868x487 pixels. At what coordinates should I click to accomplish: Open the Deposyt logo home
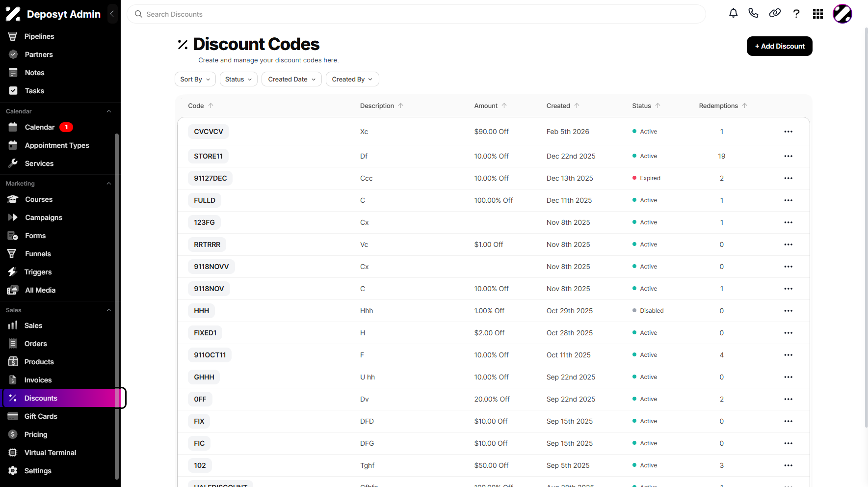13,14
